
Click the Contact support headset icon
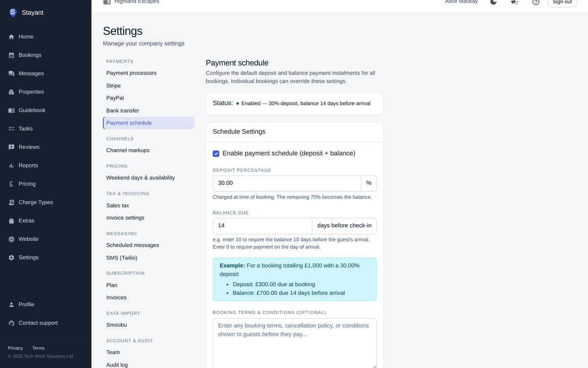tap(11, 323)
